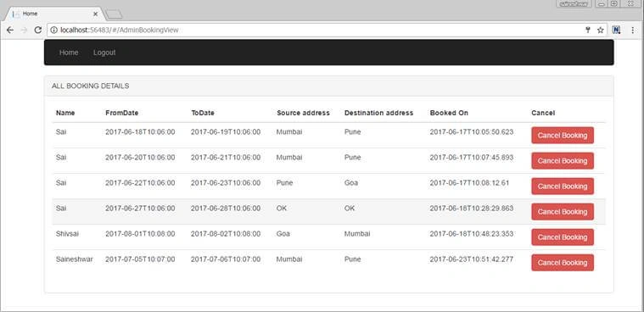Image resolution: width=644 pixels, height=312 pixels.
Task: Click the Booked On column header
Action: [449, 113]
